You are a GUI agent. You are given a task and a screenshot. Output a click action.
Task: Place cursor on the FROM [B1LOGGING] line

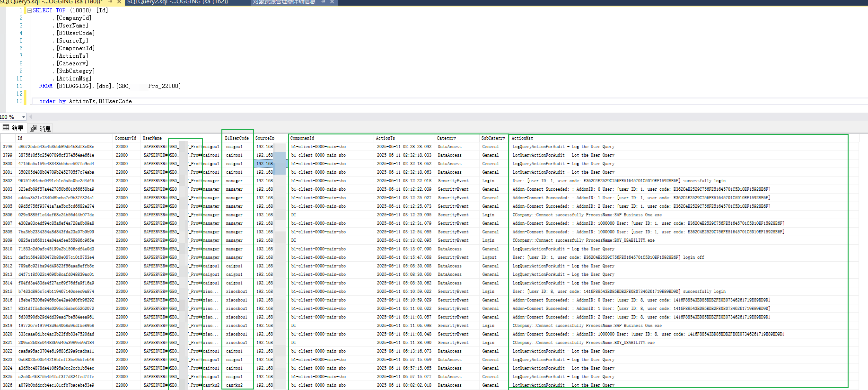pos(110,86)
